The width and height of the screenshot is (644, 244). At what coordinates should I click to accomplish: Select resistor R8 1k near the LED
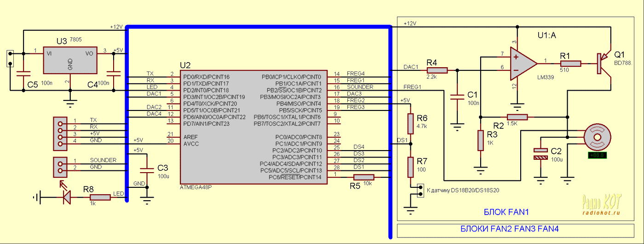click(100, 198)
